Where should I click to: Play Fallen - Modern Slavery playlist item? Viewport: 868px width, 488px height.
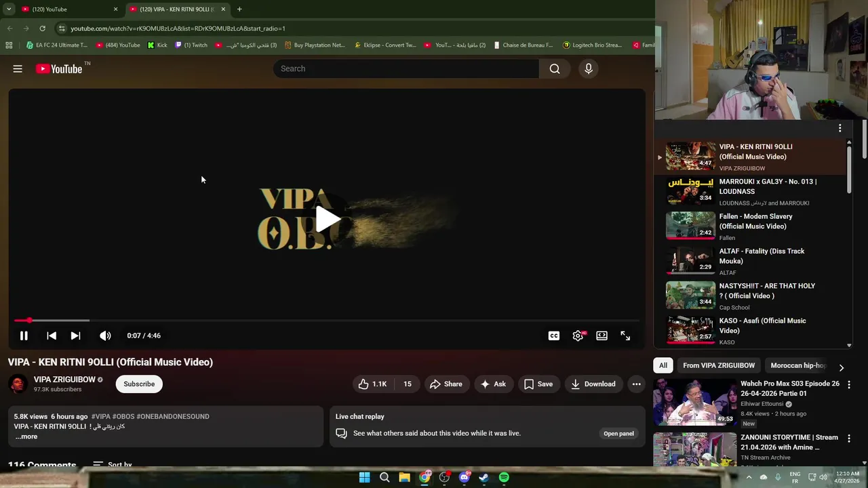(751, 226)
